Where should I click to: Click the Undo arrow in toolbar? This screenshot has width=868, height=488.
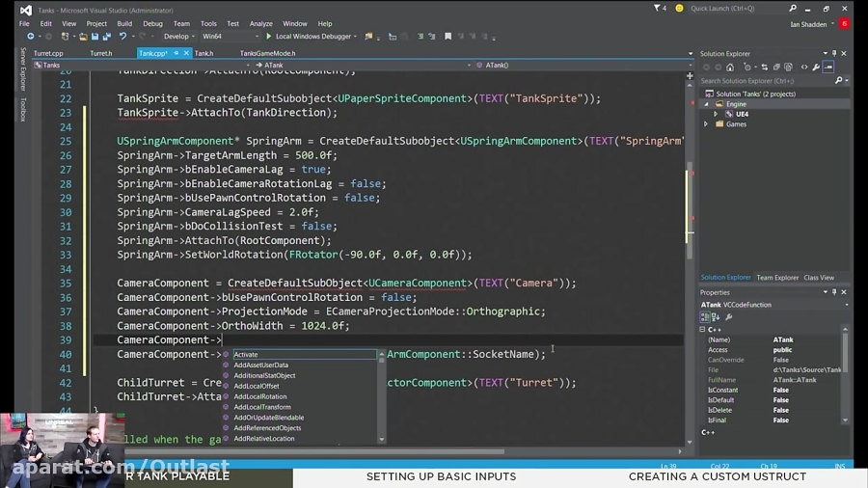(x=122, y=37)
